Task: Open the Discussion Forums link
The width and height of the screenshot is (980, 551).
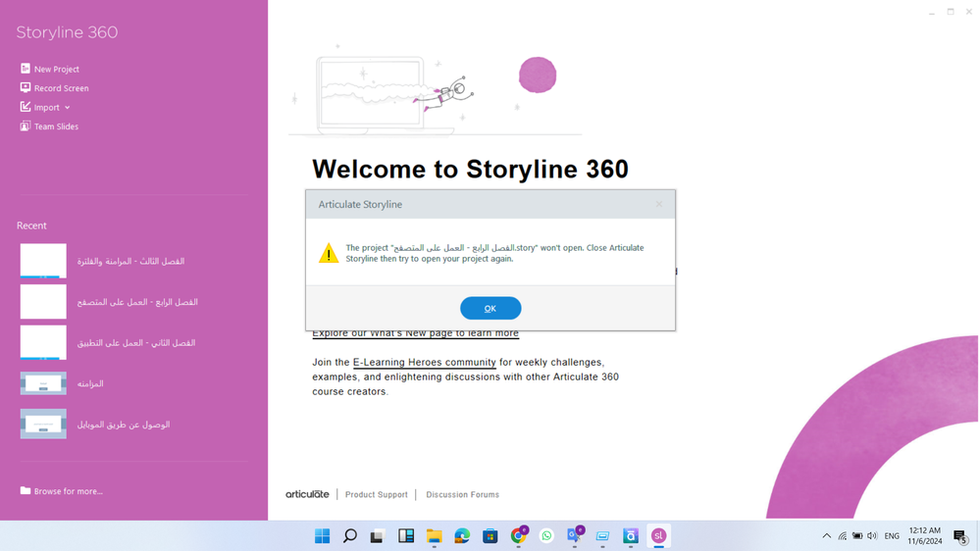Action: point(462,494)
